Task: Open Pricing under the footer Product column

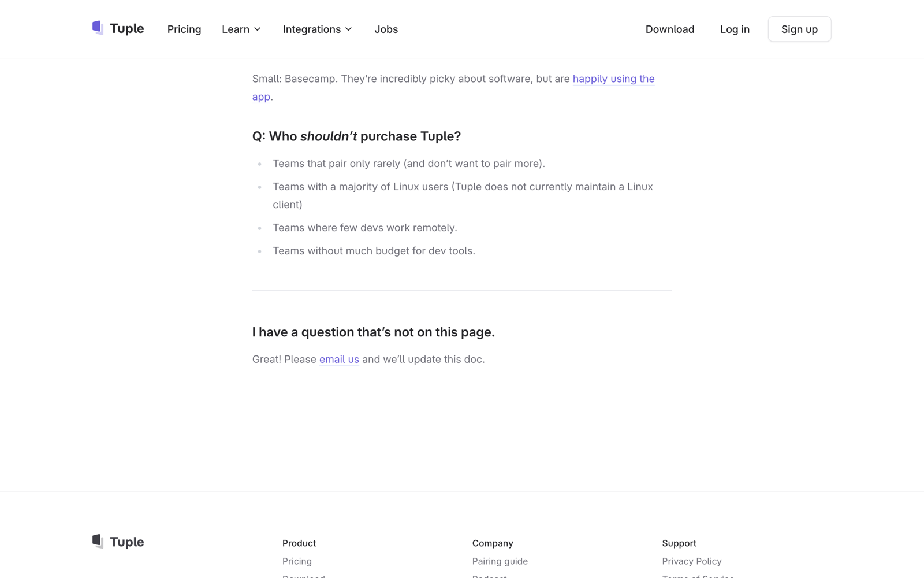Action: point(297,561)
